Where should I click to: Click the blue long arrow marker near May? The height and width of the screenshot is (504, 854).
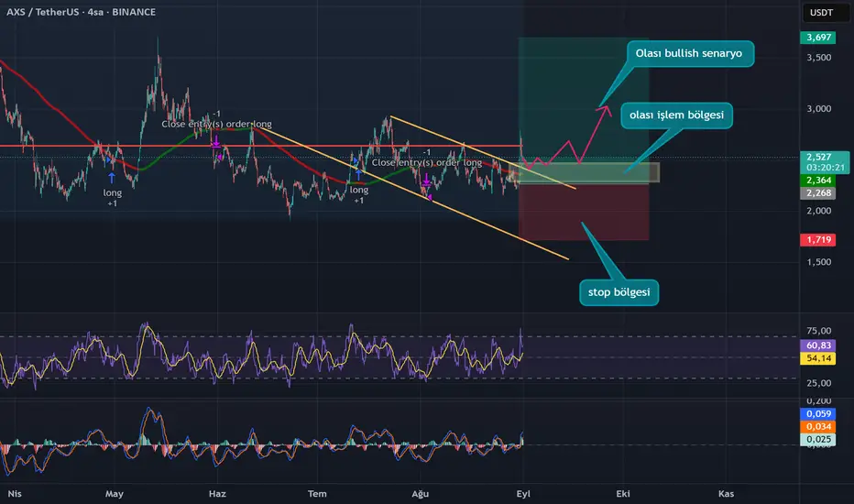click(x=112, y=178)
